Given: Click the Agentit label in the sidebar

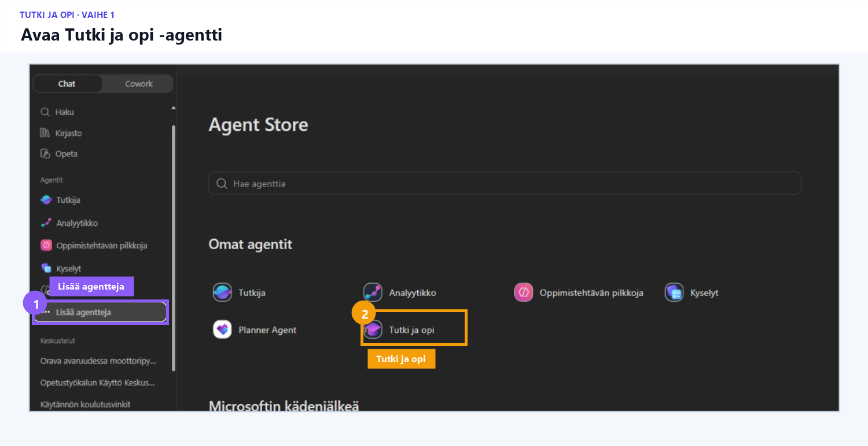Looking at the screenshot, I should (x=52, y=180).
